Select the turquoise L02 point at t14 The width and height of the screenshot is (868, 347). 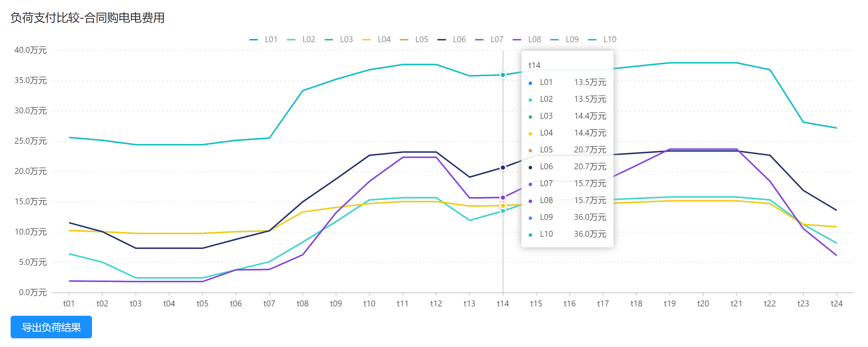tap(503, 211)
